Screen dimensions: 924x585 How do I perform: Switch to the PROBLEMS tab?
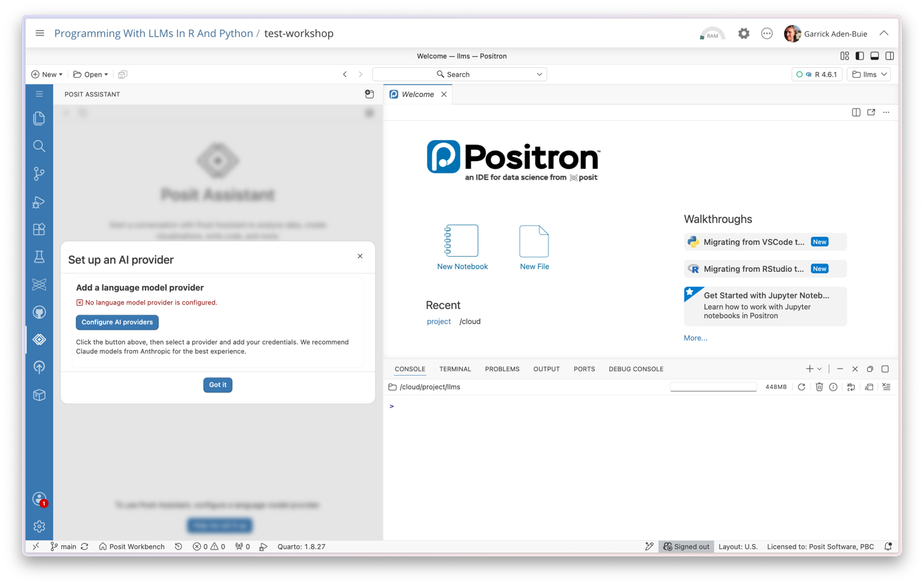[x=502, y=369]
